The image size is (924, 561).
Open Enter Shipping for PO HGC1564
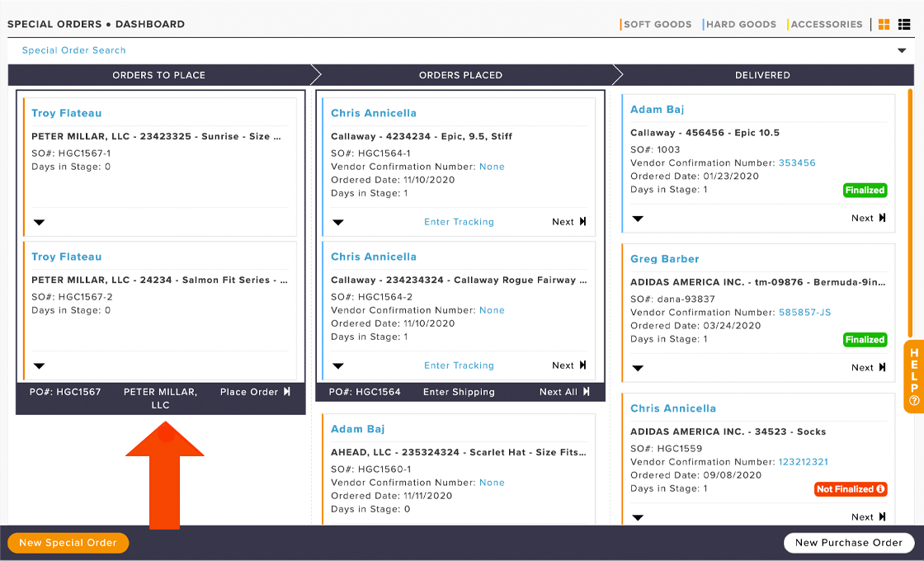(459, 392)
